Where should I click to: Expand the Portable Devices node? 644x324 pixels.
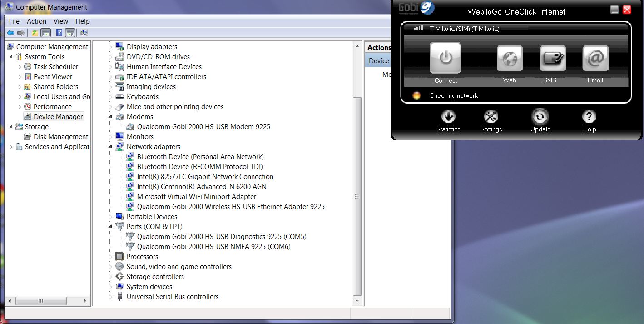coord(110,217)
